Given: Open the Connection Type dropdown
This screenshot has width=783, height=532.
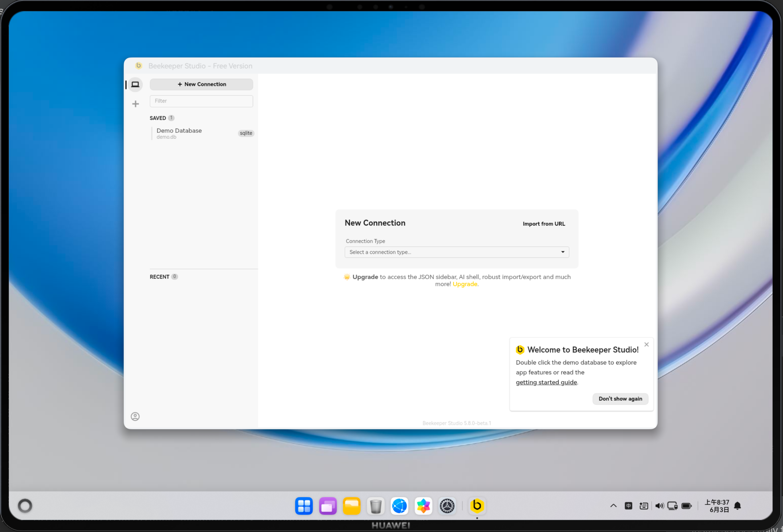Looking at the screenshot, I should 457,252.
